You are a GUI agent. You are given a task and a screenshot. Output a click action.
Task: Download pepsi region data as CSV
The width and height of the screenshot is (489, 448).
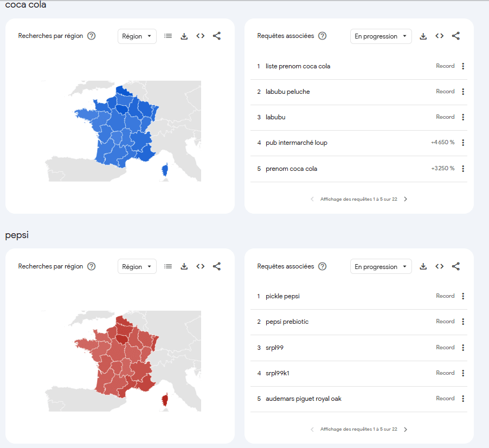pos(184,266)
